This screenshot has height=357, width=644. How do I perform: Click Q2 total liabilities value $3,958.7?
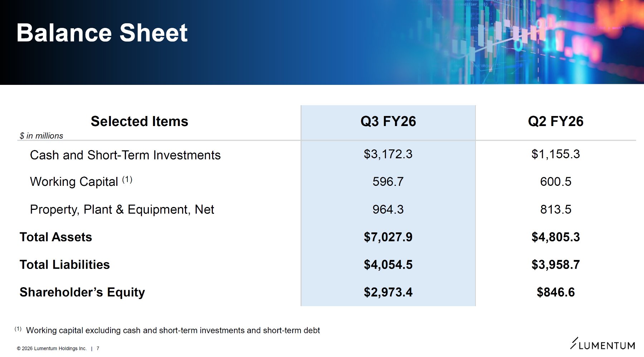coord(556,265)
